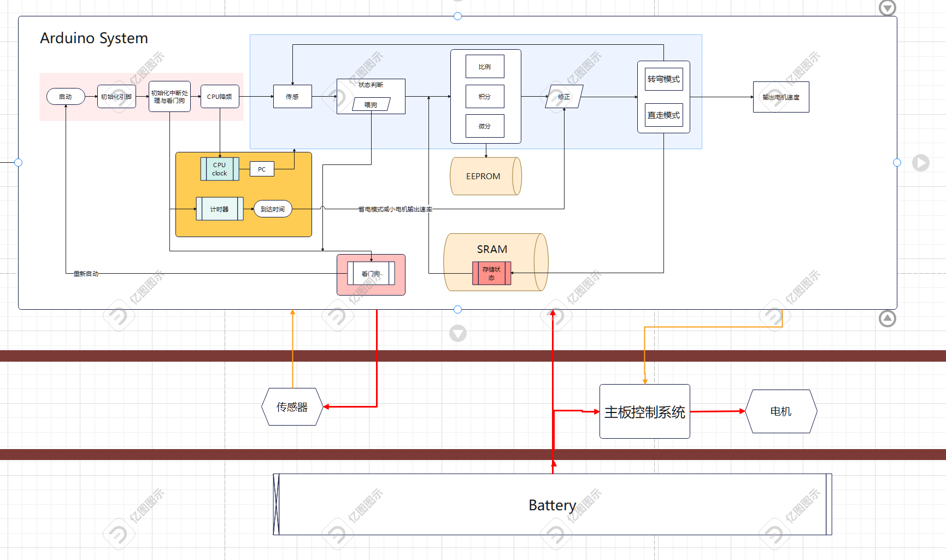The height and width of the screenshot is (560, 946).
Task: Click the 存储状态 red block inside SRAM
Action: coord(491,273)
